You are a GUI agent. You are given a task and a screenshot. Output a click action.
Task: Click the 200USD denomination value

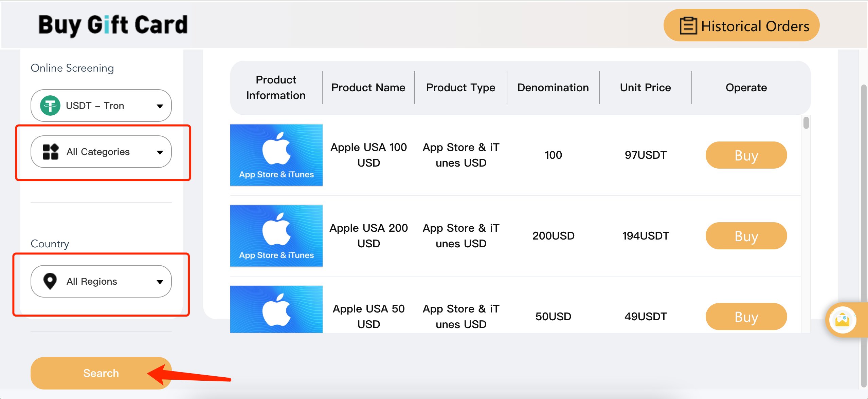[x=553, y=236]
